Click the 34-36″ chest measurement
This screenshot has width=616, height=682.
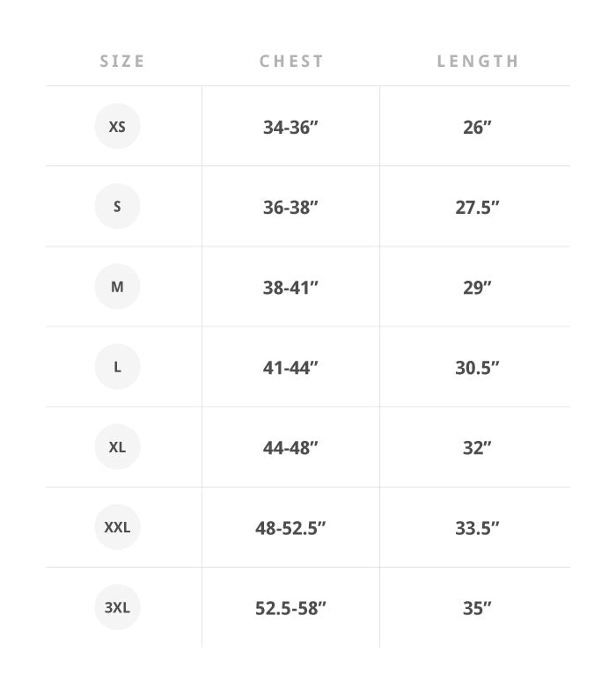point(290,127)
